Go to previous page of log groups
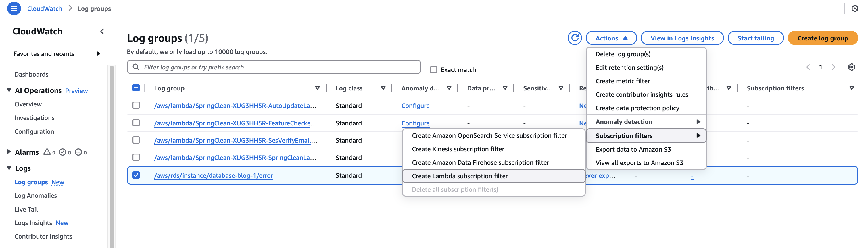 tap(808, 67)
